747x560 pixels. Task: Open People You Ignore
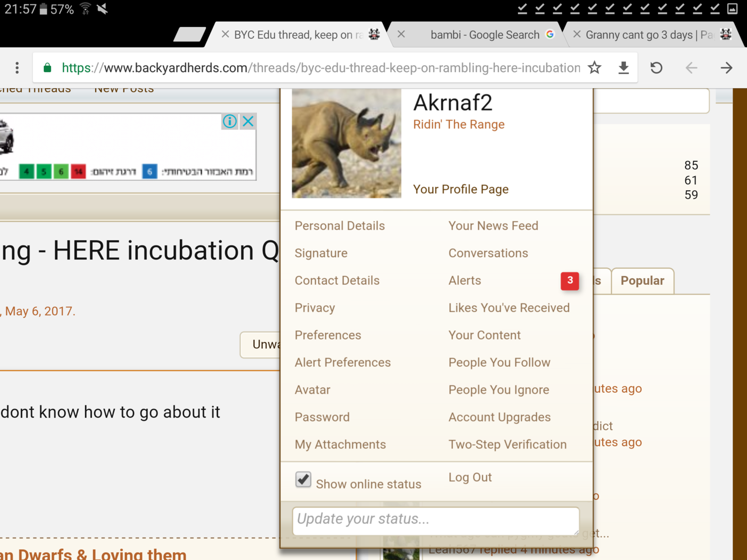point(499,390)
